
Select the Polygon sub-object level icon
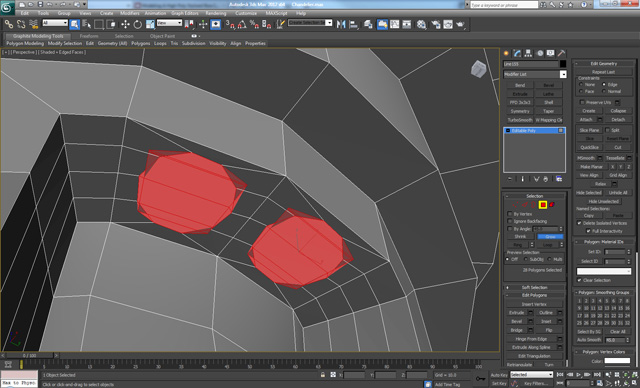tap(543, 205)
